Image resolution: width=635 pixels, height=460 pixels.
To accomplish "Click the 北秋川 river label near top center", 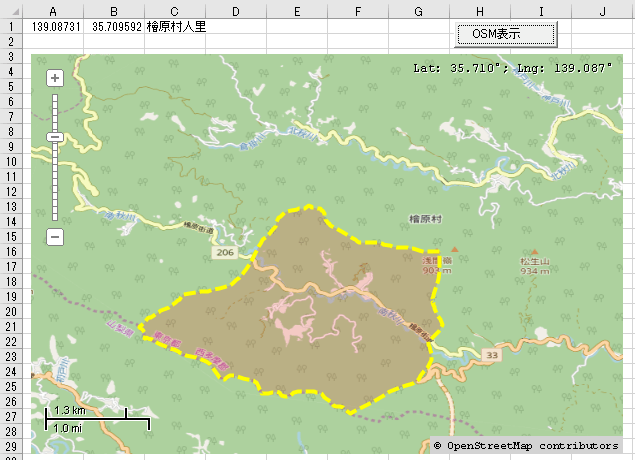I will click(x=303, y=134).
